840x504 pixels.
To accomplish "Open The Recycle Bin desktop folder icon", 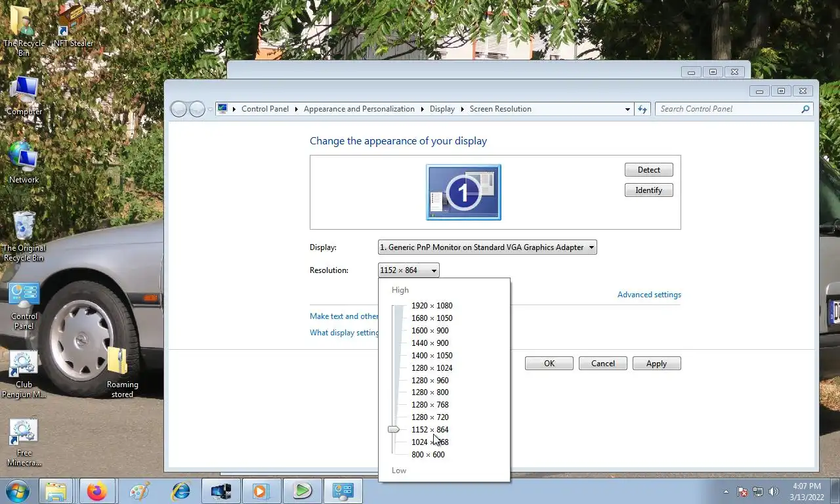I will [x=24, y=30].
